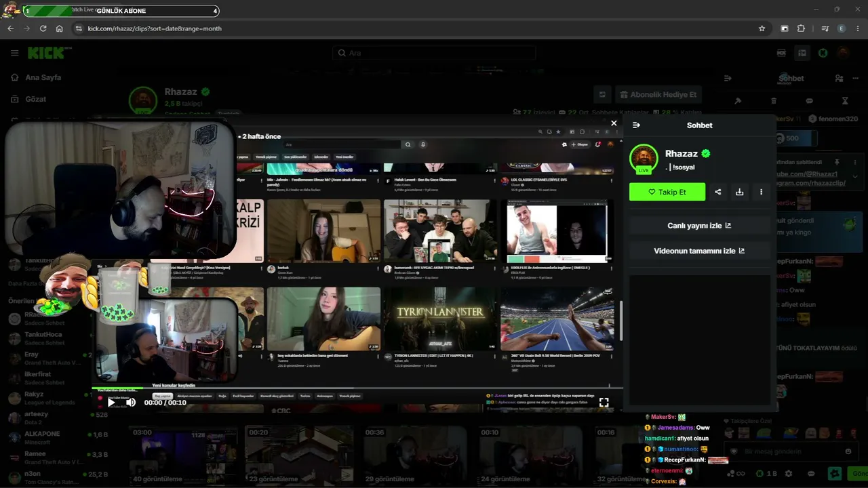Open the pinned message's three-dot menu
Image resolution: width=868 pixels, height=488 pixels.
point(854,163)
